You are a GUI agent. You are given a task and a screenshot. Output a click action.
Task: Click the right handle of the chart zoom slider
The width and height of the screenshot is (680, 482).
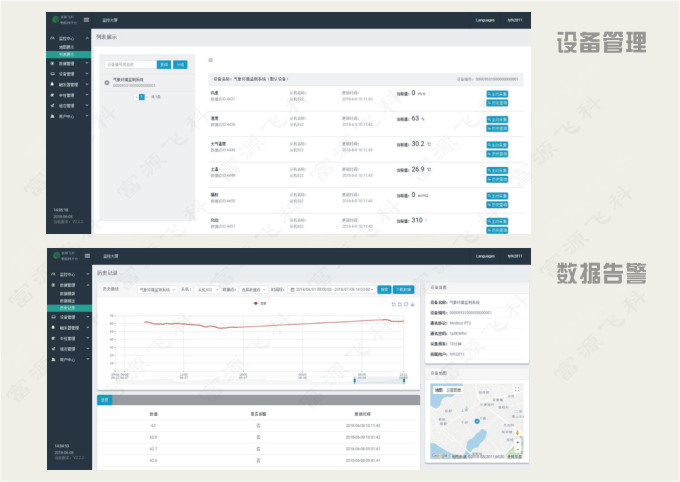(x=403, y=379)
